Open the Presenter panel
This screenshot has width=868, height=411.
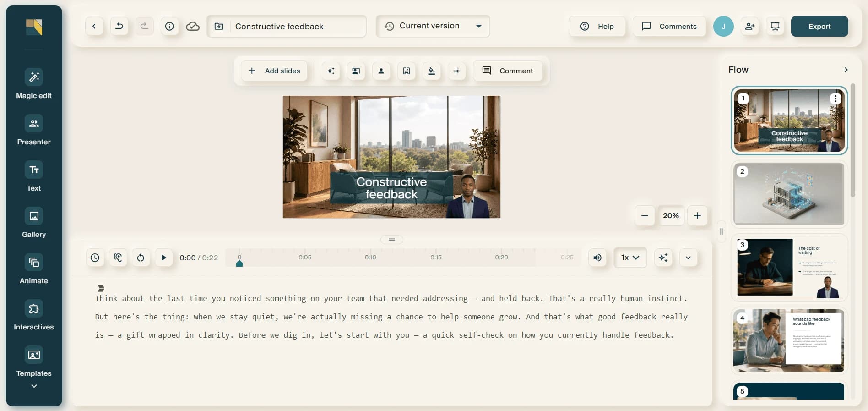(x=34, y=130)
